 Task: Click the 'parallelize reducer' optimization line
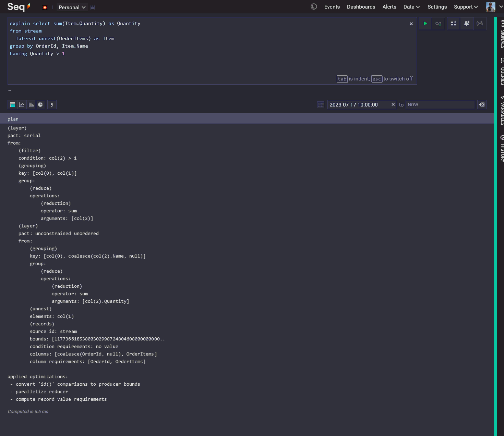click(x=42, y=392)
